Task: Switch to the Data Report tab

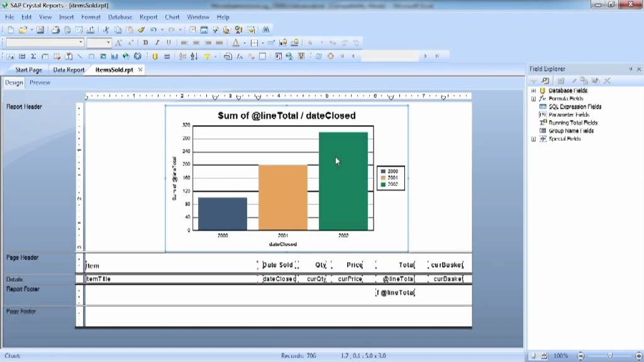Action: [x=69, y=70]
